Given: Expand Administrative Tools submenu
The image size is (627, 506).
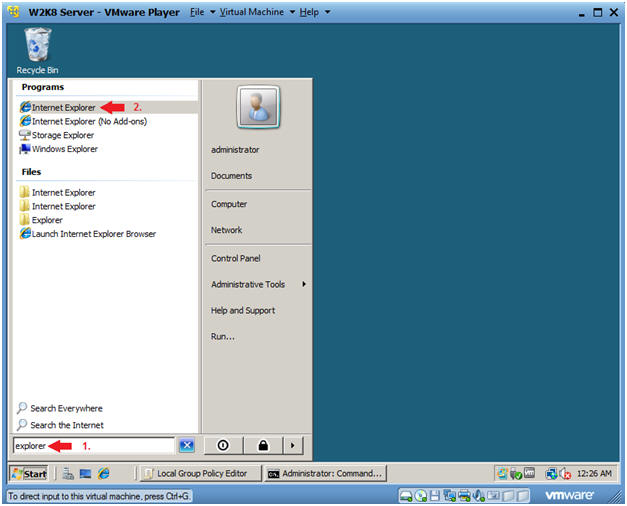Looking at the screenshot, I should 258,284.
